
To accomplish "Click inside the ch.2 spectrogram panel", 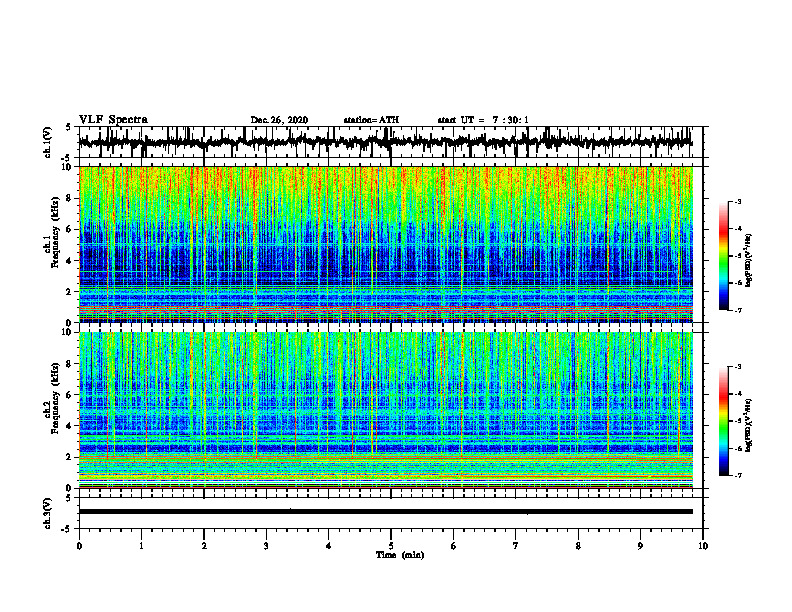I will (385, 410).
